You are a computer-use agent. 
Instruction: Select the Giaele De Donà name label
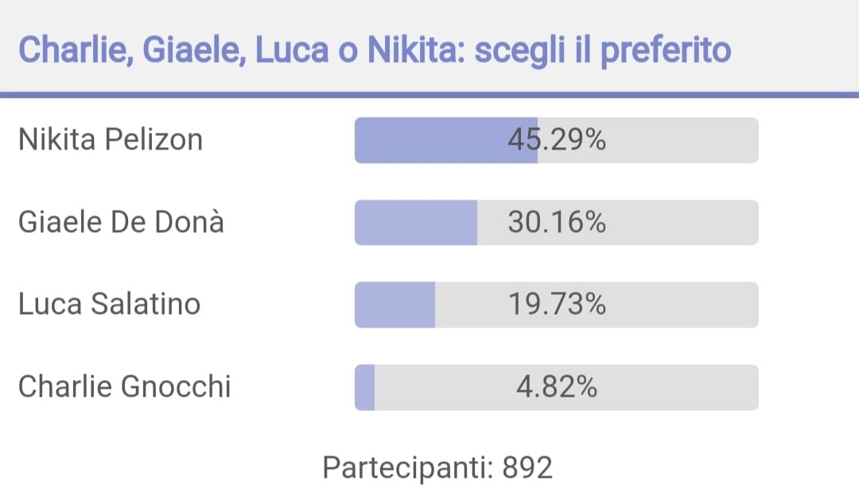(121, 223)
